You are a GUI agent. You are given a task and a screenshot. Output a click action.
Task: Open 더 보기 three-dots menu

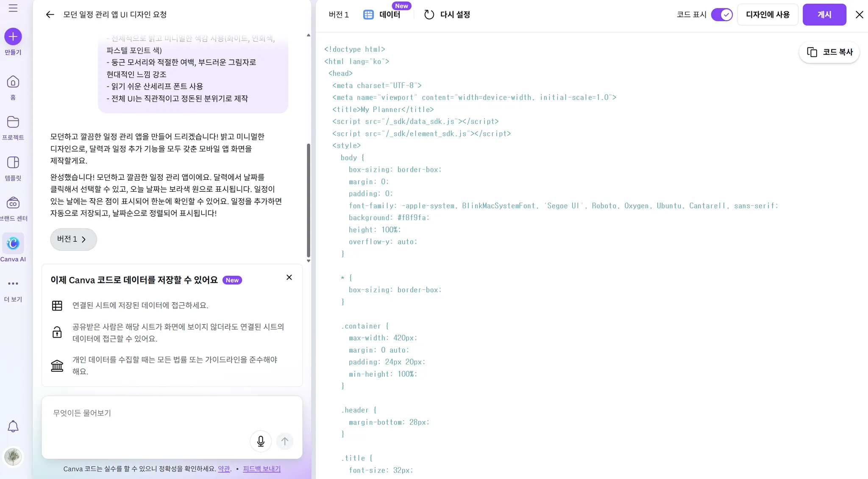[13, 283]
